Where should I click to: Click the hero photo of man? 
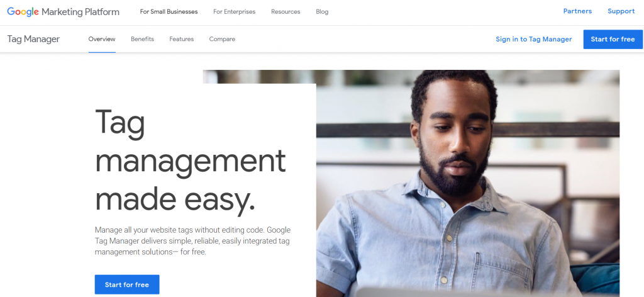click(x=468, y=183)
